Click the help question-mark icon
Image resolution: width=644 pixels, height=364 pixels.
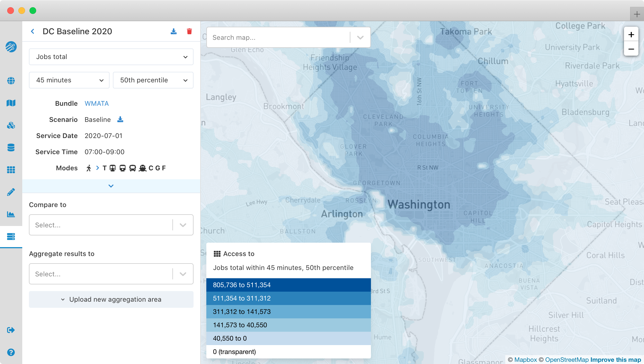click(x=11, y=352)
